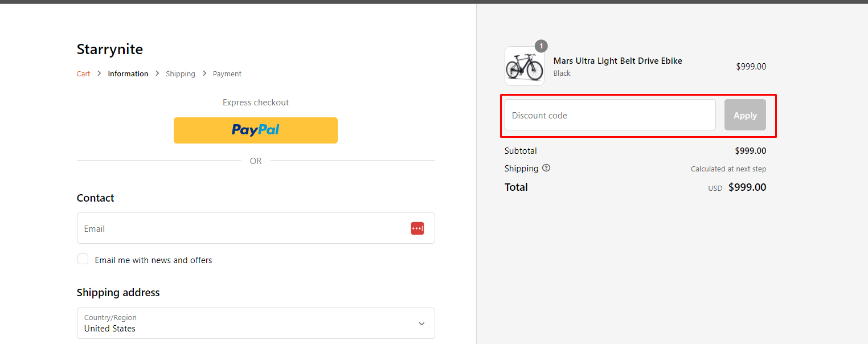Click the Mars Ultra Light Belt Drive Ebike title

click(618, 61)
